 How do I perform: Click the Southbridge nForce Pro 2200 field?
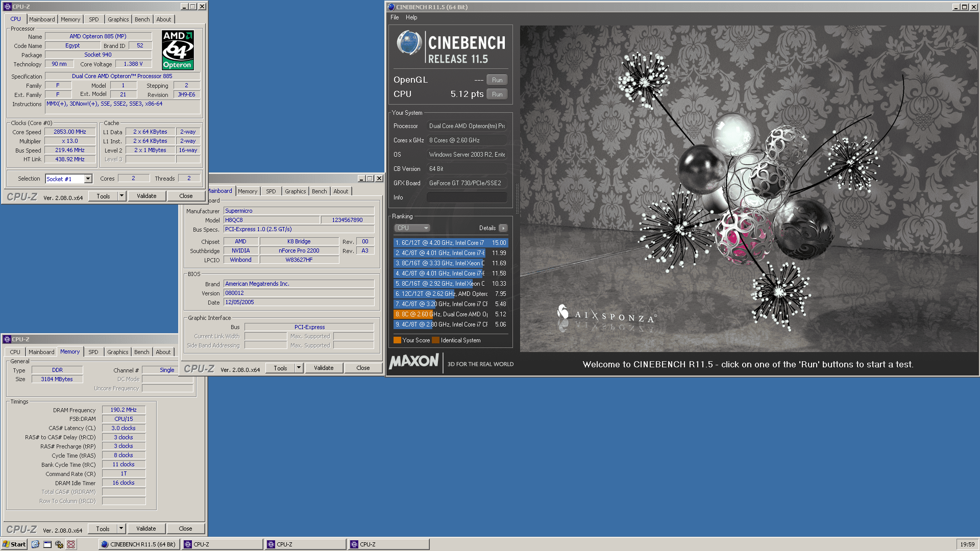click(299, 251)
